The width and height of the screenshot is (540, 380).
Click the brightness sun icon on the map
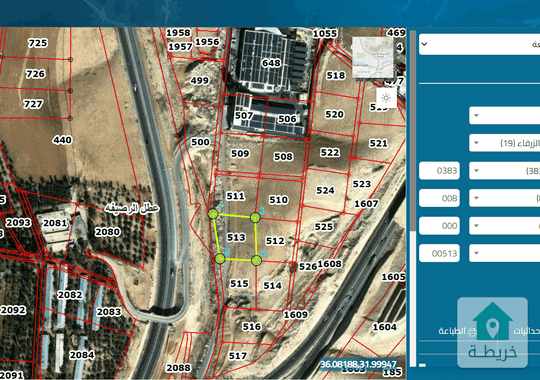[x=386, y=98]
